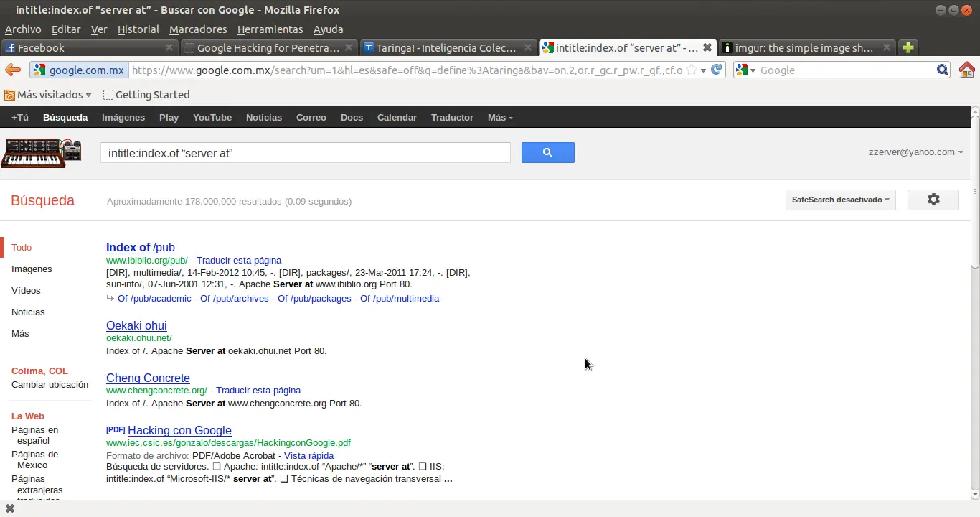Select Páginas de México filter
Screen dimensions: 980x517
34,460
